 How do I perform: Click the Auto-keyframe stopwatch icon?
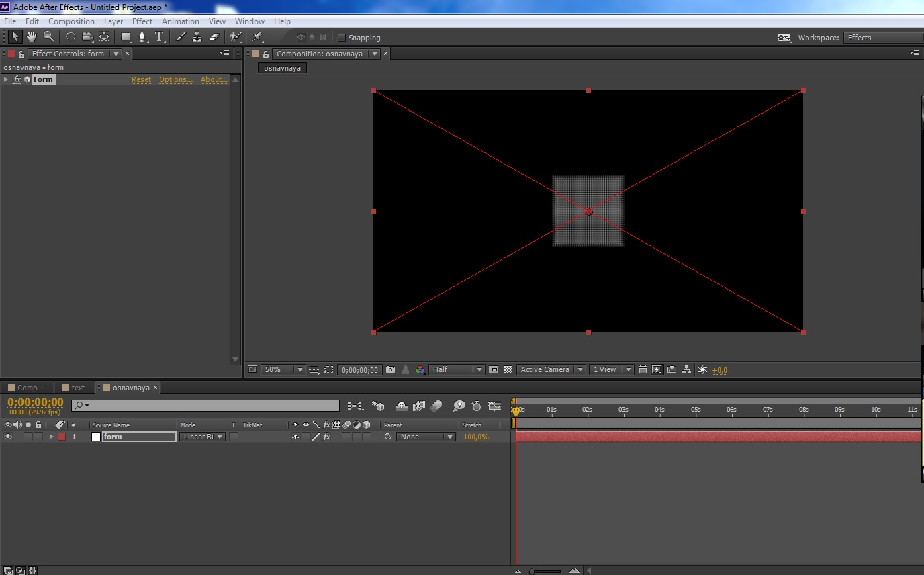(477, 406)
